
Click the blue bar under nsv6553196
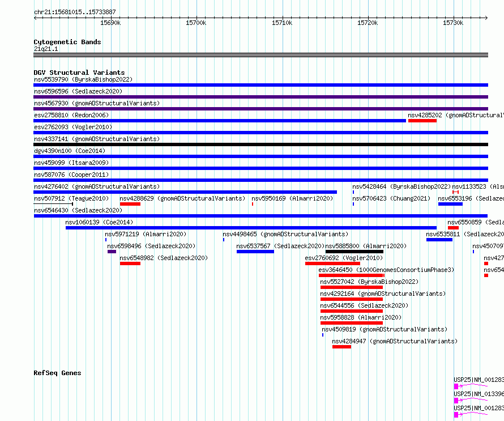pos(450,204)
